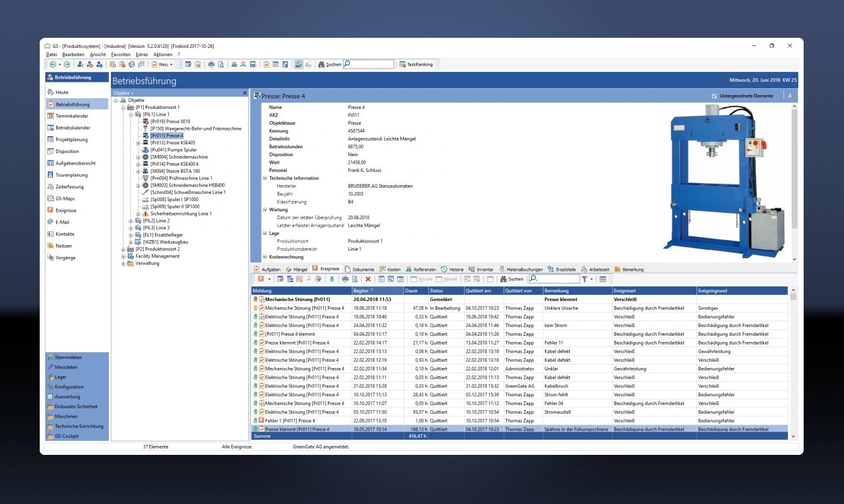This screenshot has width=844, height=504.
Task: Click the print icon in the main toolbar
Action: pyautogui.click(x=211, y=64)
